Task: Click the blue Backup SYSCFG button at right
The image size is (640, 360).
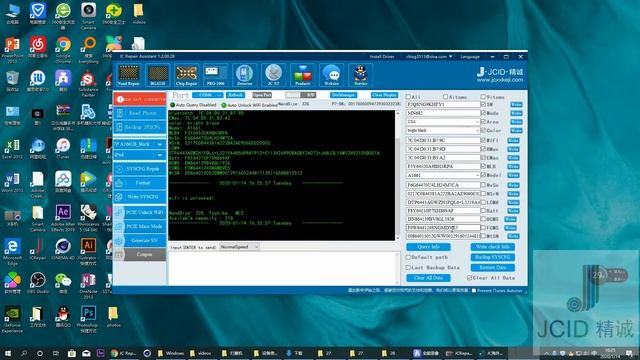Action: 493,257
